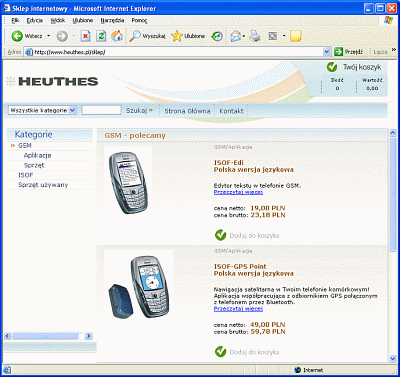
Task: Open the Plik menu
Action: 15,20
